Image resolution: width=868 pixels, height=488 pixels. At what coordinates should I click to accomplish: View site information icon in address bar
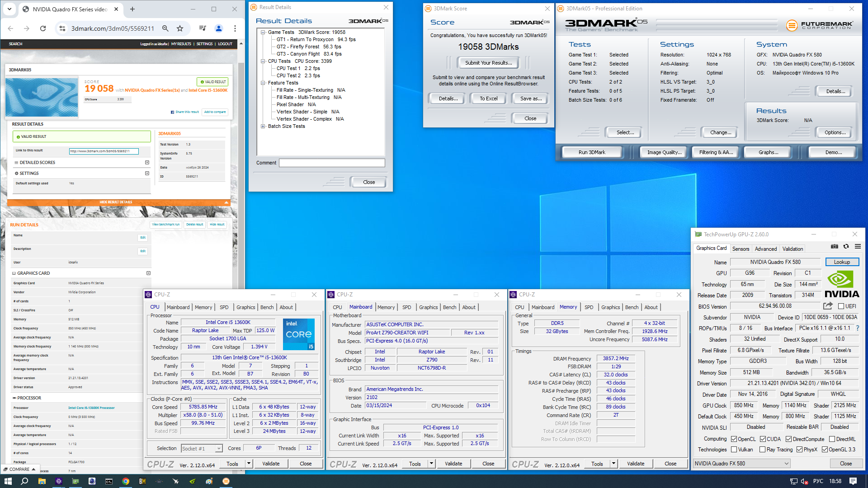(62, 28)
